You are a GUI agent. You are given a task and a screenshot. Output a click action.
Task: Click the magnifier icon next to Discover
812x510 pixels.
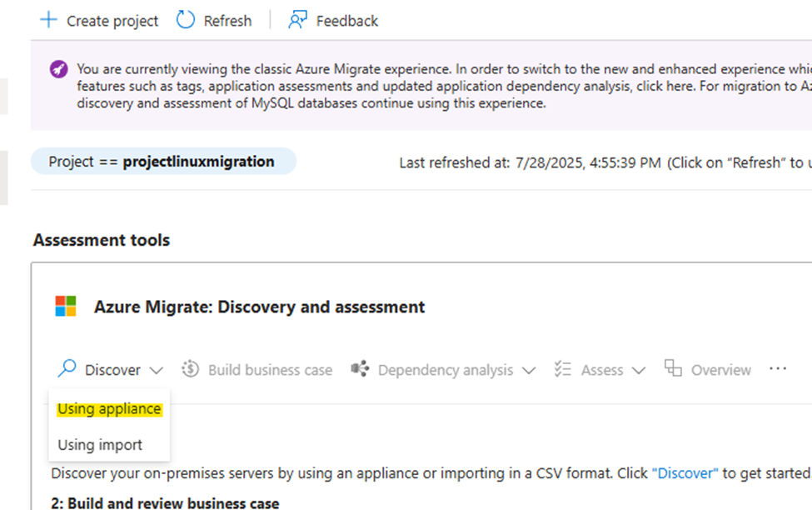(67, 368)
